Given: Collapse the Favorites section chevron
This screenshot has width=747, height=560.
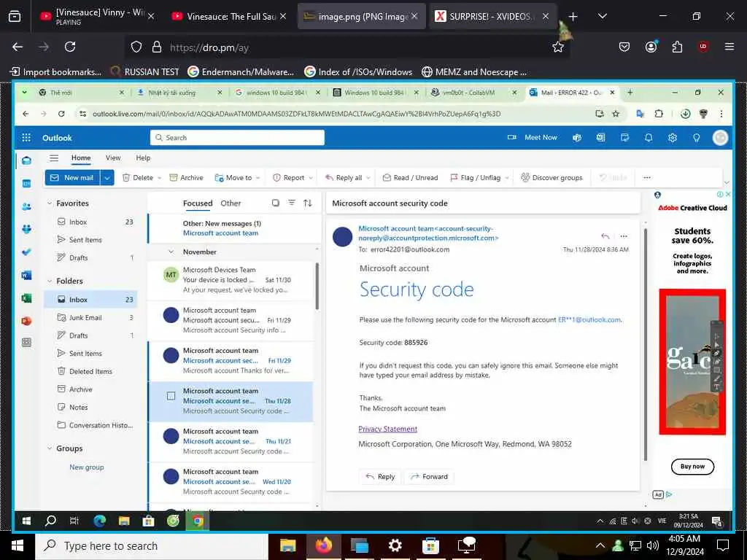Looking at the screenshot, I should click(50, 203).
